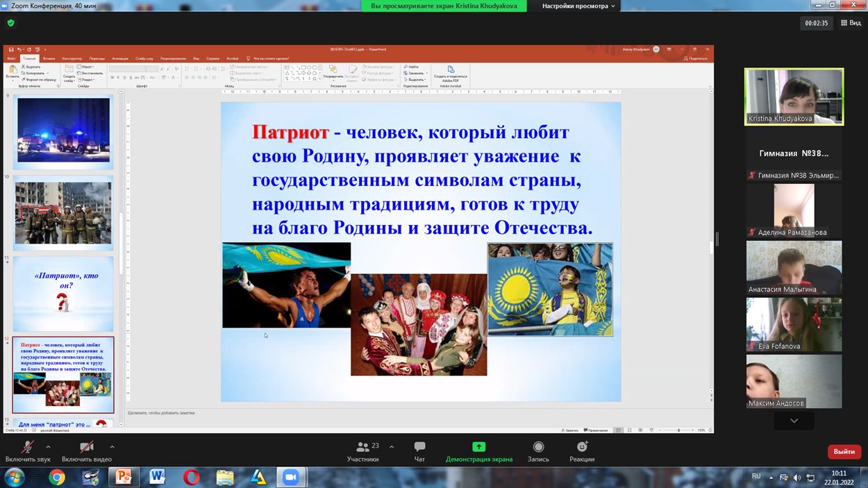Open the Заменить replace dropdown
868x488 pixels.
[x=415, y=73]
